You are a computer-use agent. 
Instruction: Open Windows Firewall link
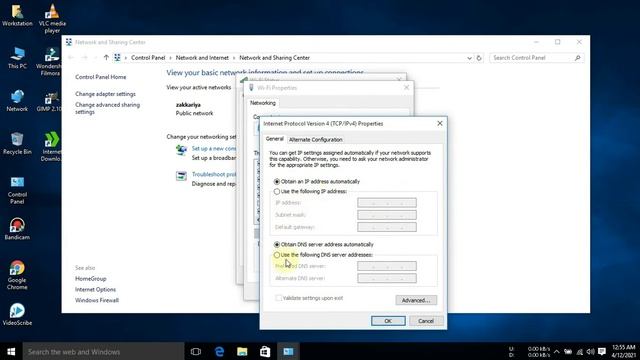(x=97, y=300)
